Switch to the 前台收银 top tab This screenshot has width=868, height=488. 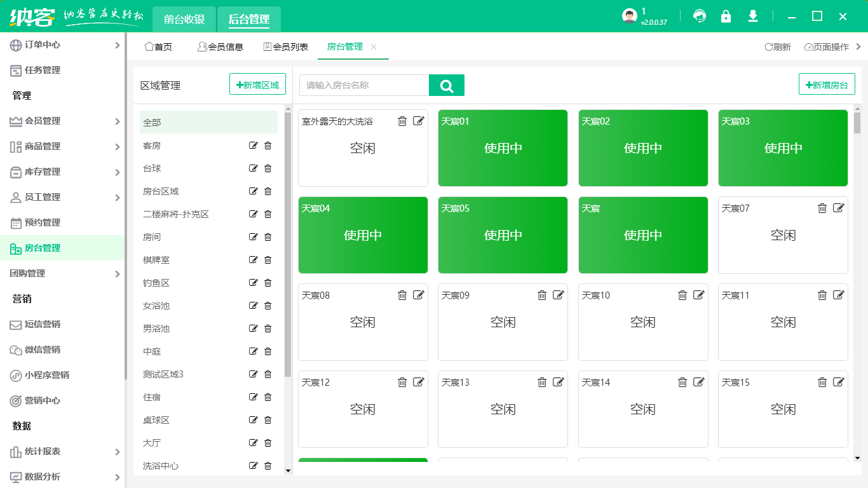(184, 19)
